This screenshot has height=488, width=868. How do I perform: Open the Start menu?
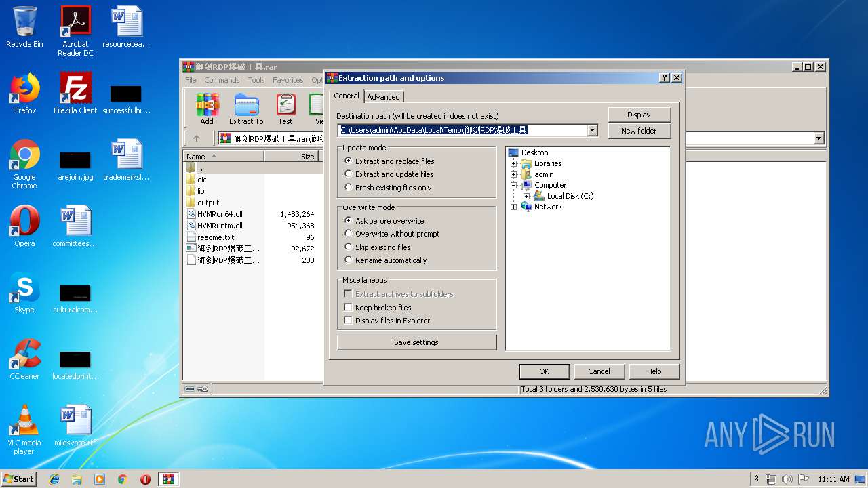tap(19, 479)
